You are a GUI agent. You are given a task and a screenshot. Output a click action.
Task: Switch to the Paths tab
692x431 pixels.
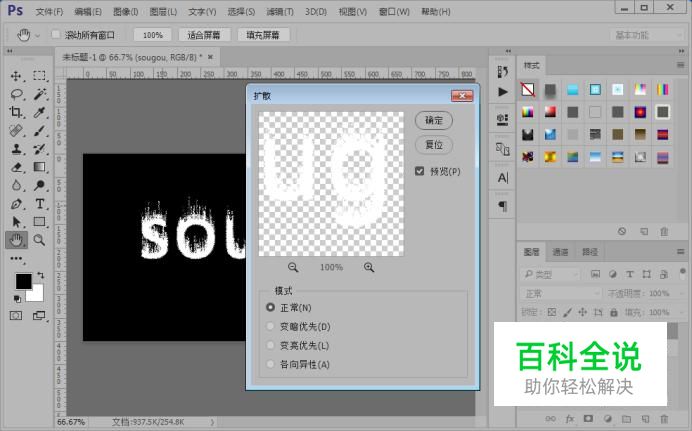590,252
